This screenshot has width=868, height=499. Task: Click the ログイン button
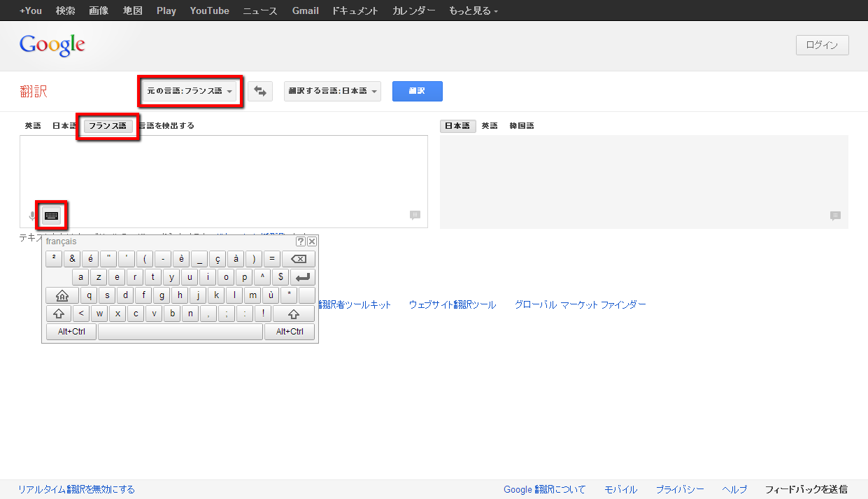point(822,45)
